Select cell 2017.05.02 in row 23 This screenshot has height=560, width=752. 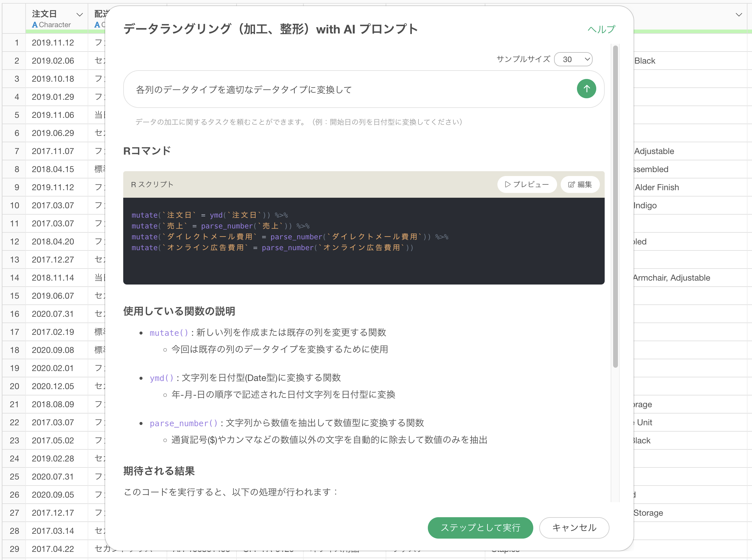(57, 440)
